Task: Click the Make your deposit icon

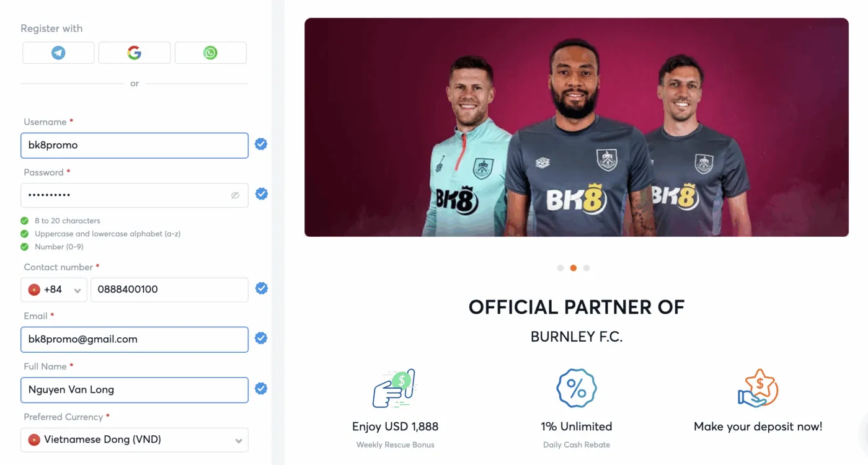Action: pos(758,389)
